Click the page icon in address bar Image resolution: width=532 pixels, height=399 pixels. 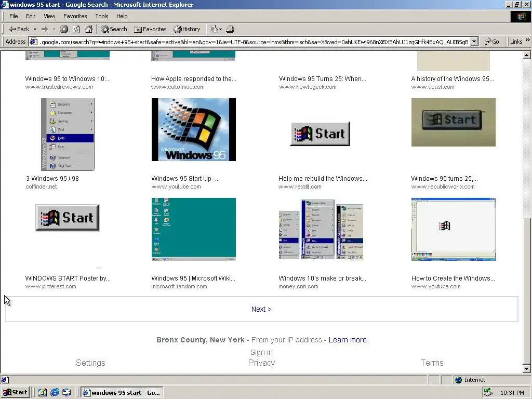[33, 42]
